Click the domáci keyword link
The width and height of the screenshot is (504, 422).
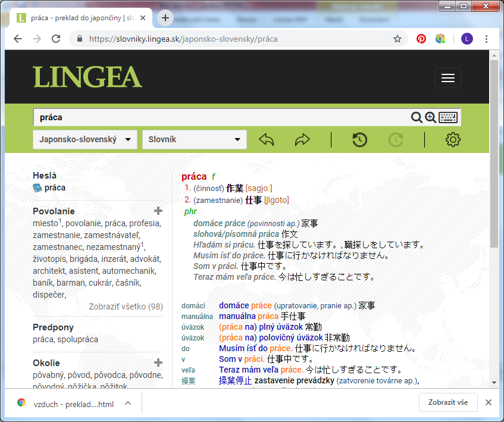[193, 306]
